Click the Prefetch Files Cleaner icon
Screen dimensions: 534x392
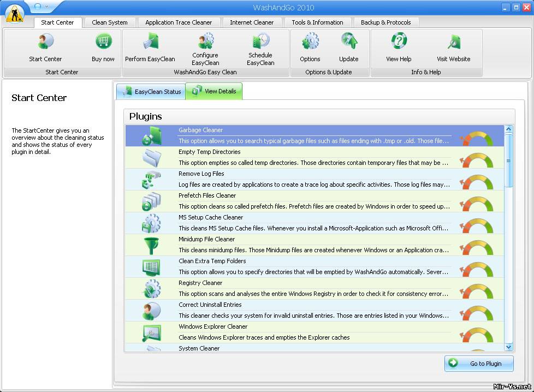point(152,201)
